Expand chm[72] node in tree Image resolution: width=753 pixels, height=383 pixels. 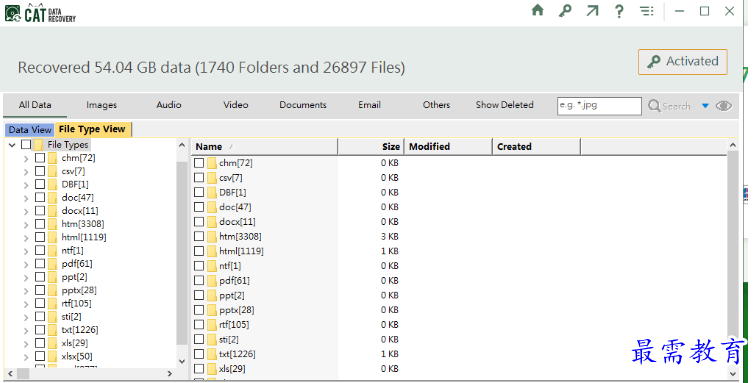[26, 158]
